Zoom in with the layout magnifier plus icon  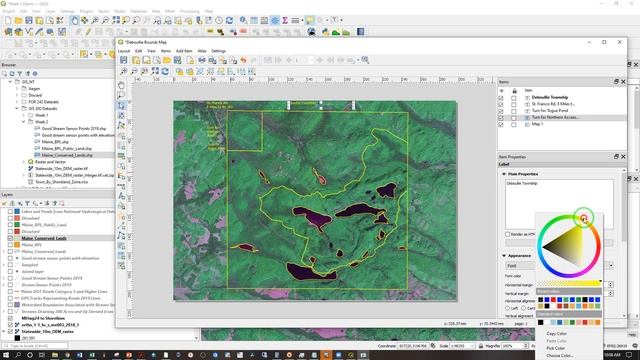pyautogui.click(x=124, y=71)
